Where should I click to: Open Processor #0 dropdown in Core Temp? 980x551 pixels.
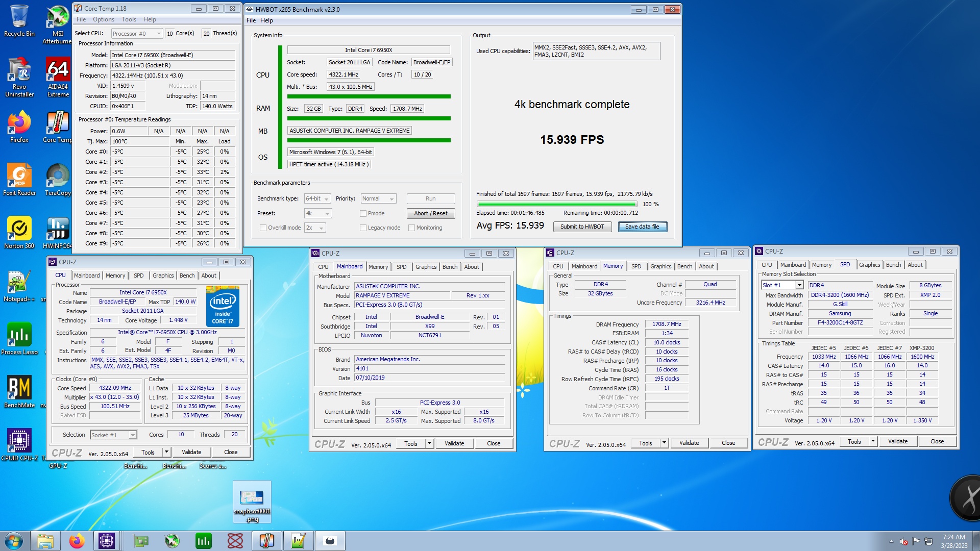[137, 34]
